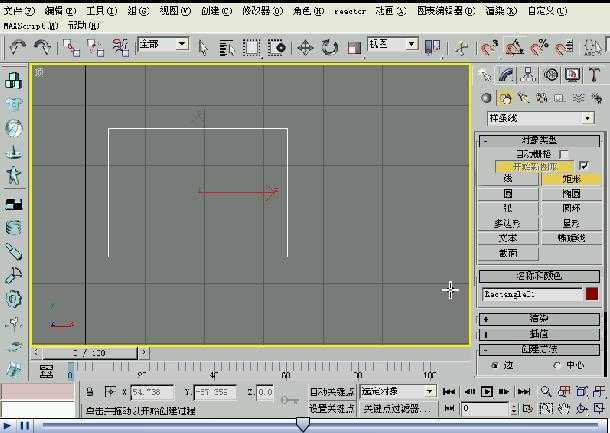This screenshot has height=433, width=610.
Task: Click the Pan hand viewport tool
Action: coord(564,408)
